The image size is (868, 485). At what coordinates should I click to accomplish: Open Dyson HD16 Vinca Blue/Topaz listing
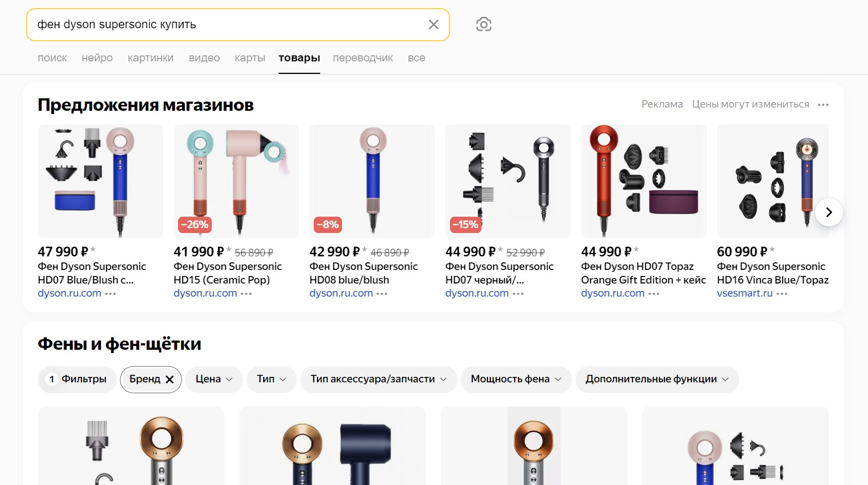pyautogui.click(x=772, y=273)
